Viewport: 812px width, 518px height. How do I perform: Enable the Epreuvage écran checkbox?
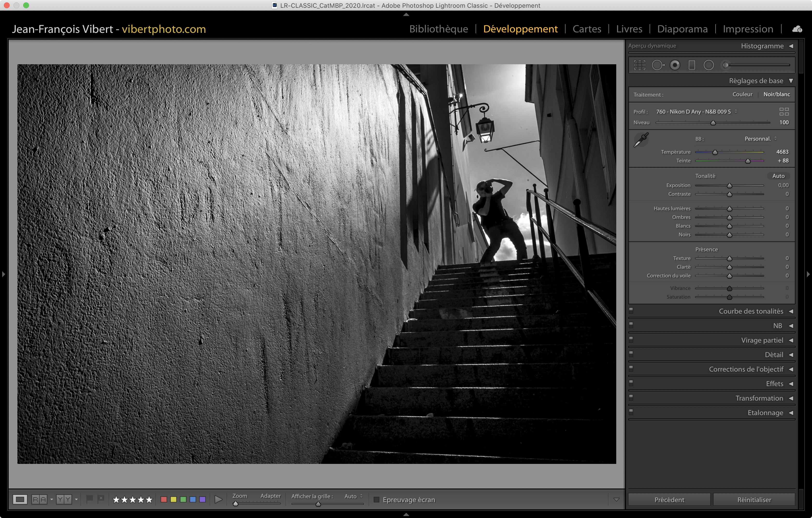coord(377,500)
